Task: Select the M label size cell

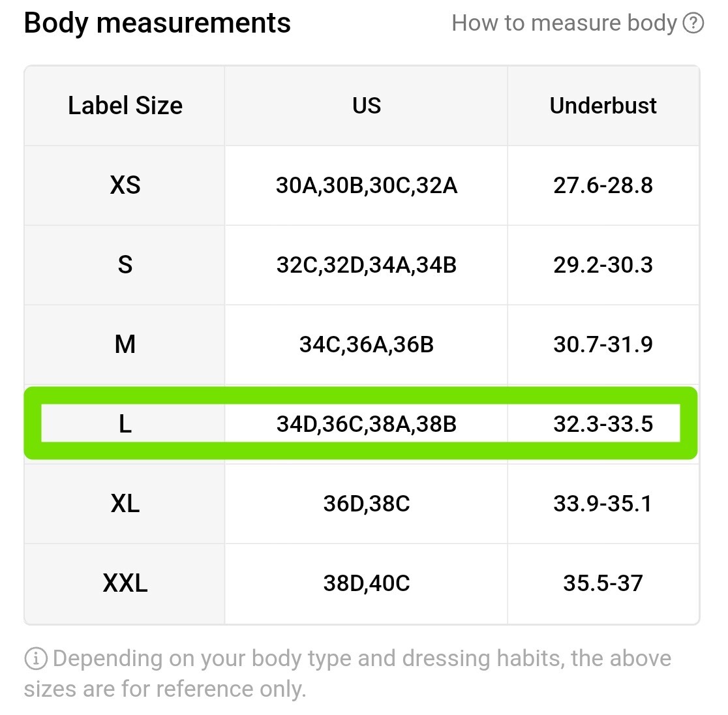Action: [125, 344]
